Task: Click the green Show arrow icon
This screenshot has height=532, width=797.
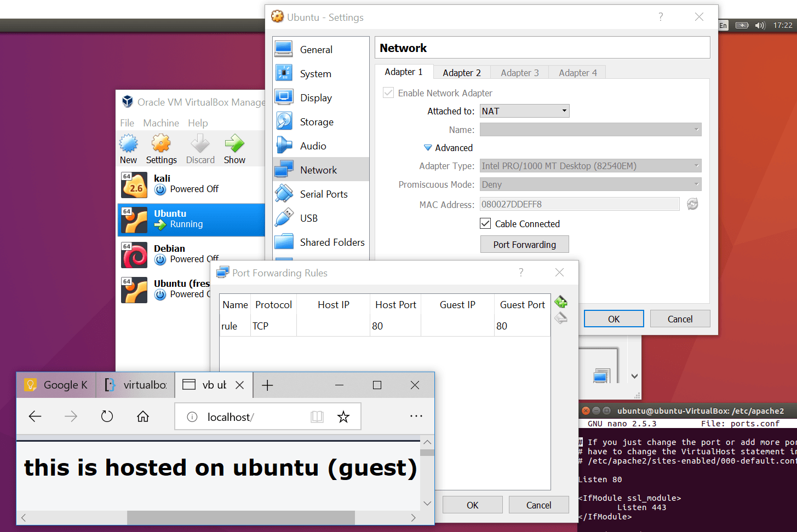Action: pos(234,144)
